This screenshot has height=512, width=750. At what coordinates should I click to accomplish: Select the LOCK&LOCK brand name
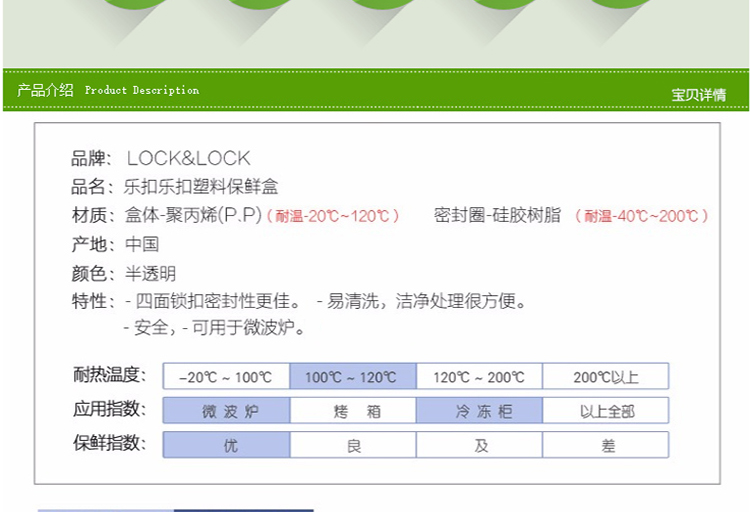(x=188, y=158)
